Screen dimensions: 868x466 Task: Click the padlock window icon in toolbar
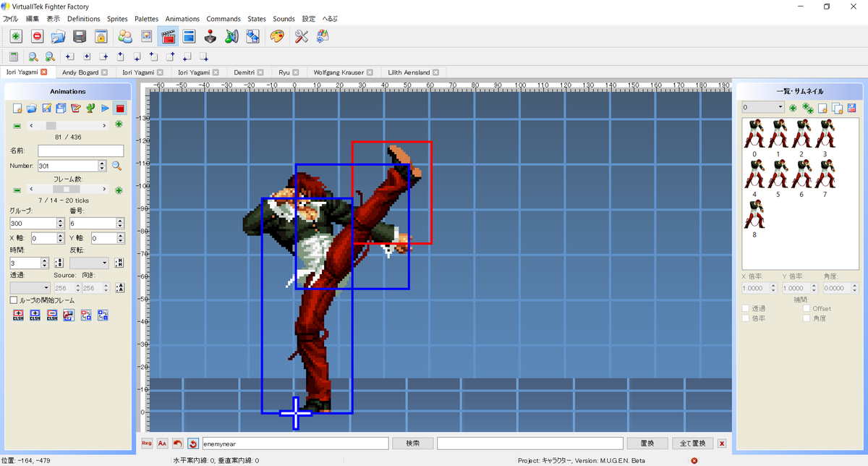[x=101, y=36]
